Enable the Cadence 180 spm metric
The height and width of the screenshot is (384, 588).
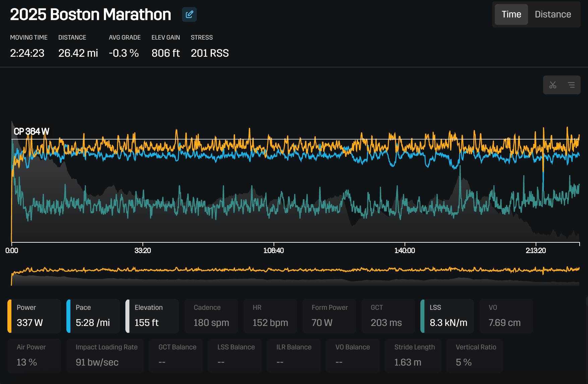pyautogui.click(x=211, y=316)
